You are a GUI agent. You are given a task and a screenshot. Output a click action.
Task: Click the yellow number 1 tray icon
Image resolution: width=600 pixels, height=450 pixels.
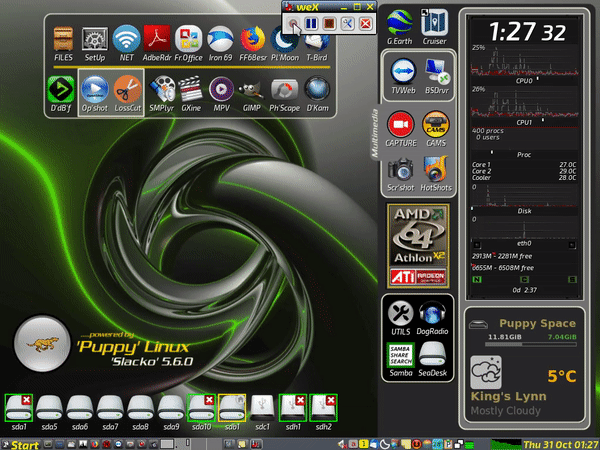click(364, 444)
